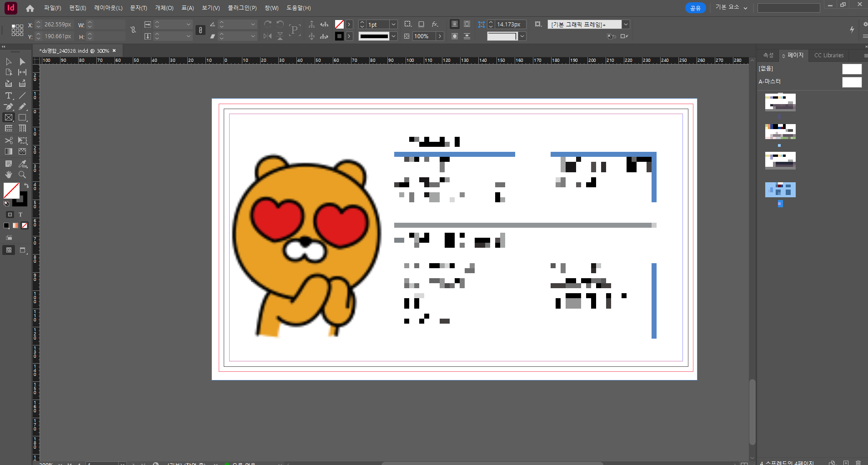Viewport: 868px width, 465px height.
Task: Select the Line tool
Action: coord(22,95)
